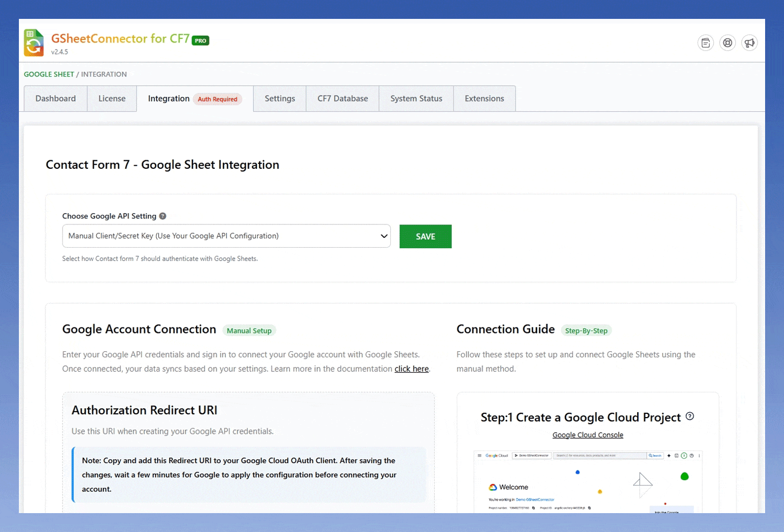The width and height of the screenshot is (784, 532).
Task: Click the v2.4.5 version text
Action: tap(60, 52)
